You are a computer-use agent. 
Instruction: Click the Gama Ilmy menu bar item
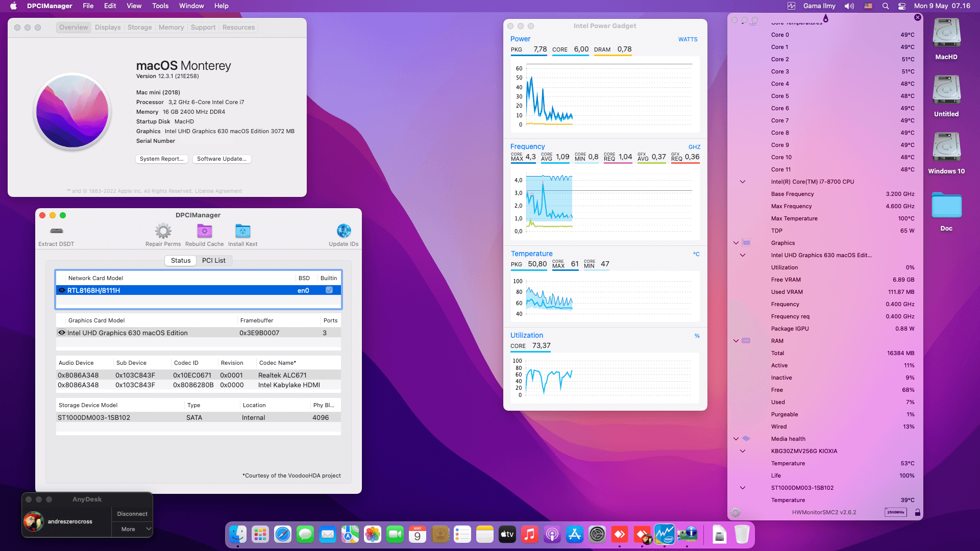819,6
